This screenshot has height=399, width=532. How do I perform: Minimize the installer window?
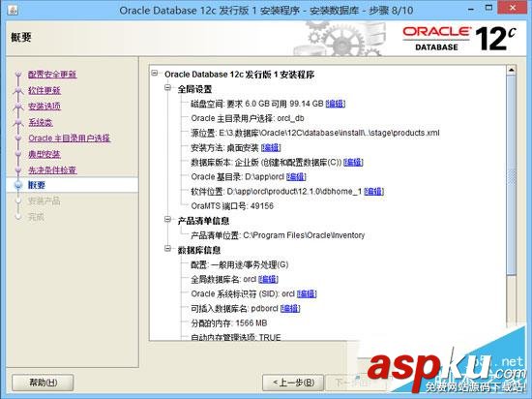(471, 9)
